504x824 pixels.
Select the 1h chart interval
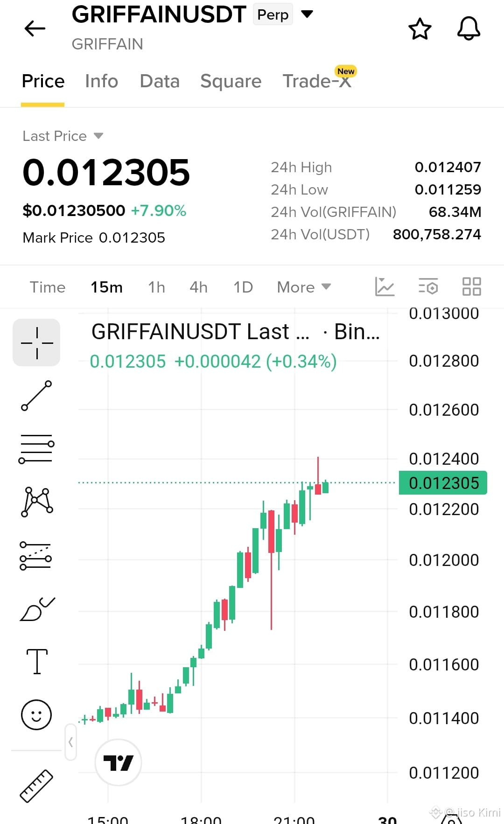click(x=156, y=287)
